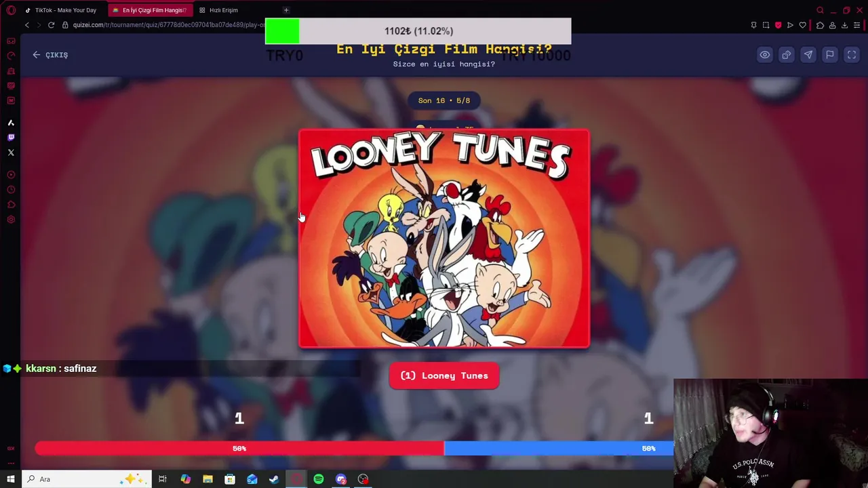Select the Looney Tunes poster image

[x=444, y=239]
